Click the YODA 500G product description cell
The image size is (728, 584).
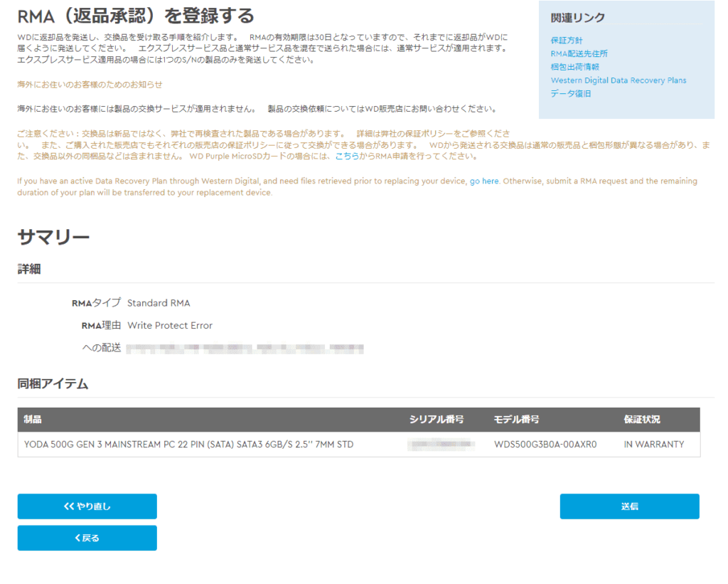click(188, 444)
